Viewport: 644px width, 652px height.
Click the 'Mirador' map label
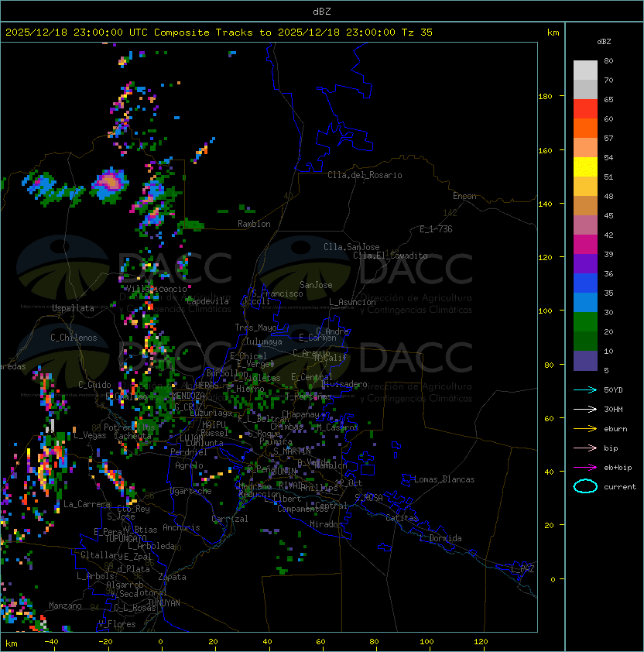(x=327, y=524)
